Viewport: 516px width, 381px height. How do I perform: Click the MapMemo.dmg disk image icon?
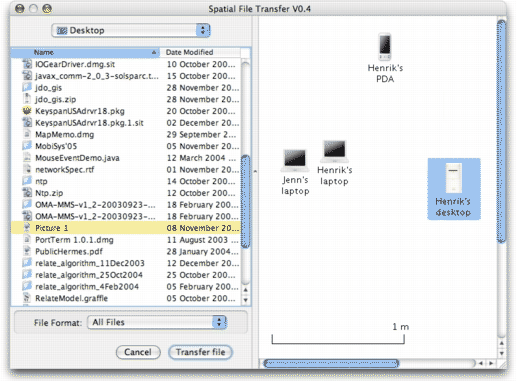(x=27, y=134)
